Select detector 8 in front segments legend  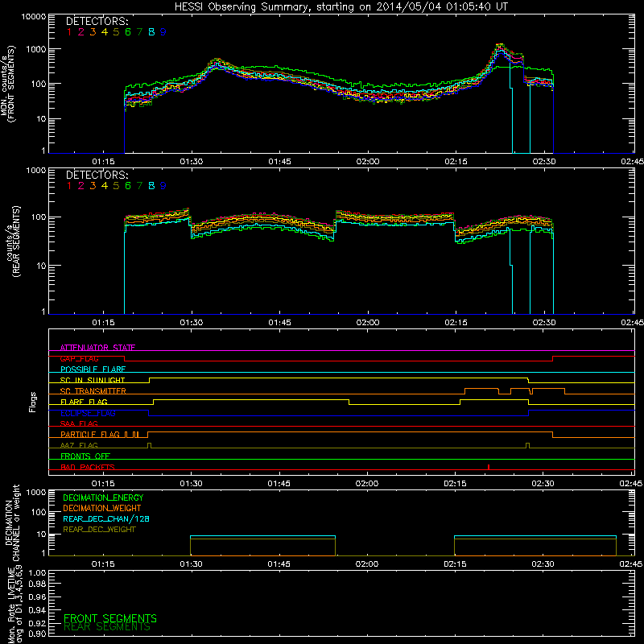point(151,32)
